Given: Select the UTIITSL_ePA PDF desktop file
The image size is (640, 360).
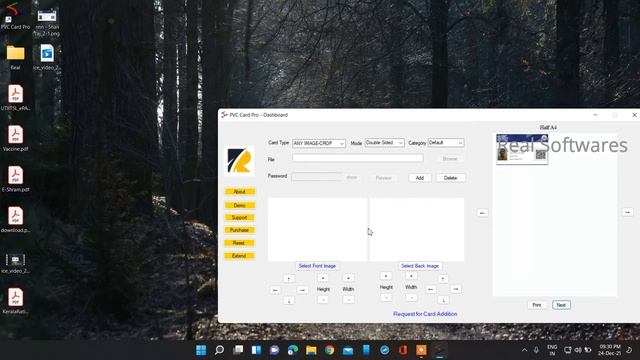Looking at the screenshot, I should tap(16, 97).
